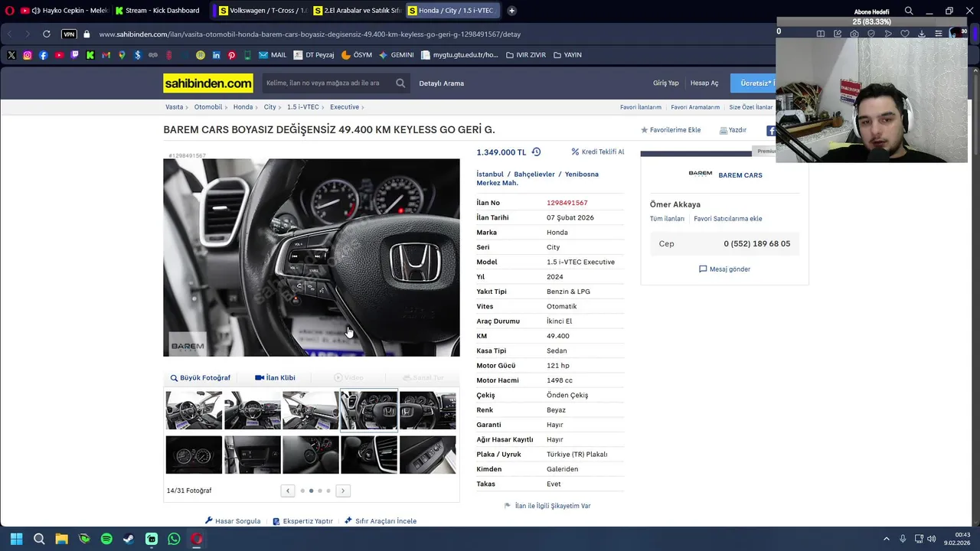Open the IVIR ZIVIR bookmarks folder

(x=526, y=55)
